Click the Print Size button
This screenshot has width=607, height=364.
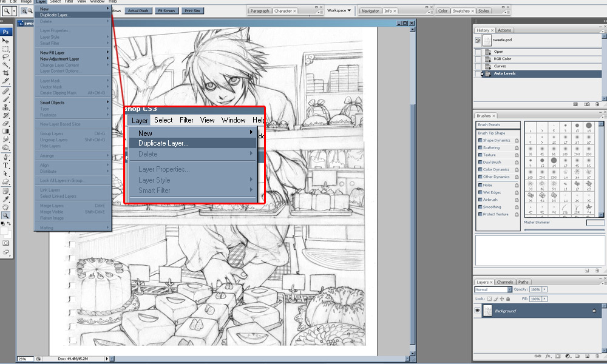(192, 11)
